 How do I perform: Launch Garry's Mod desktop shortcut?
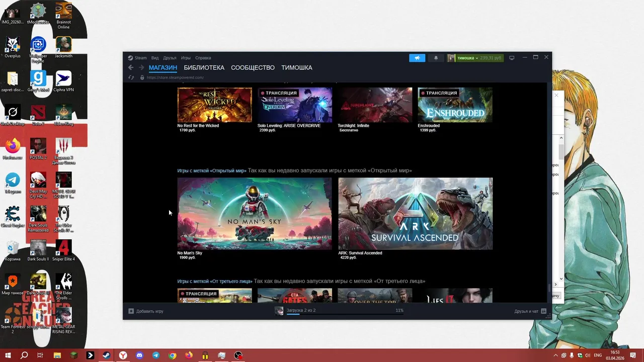(x=38, y=81)
